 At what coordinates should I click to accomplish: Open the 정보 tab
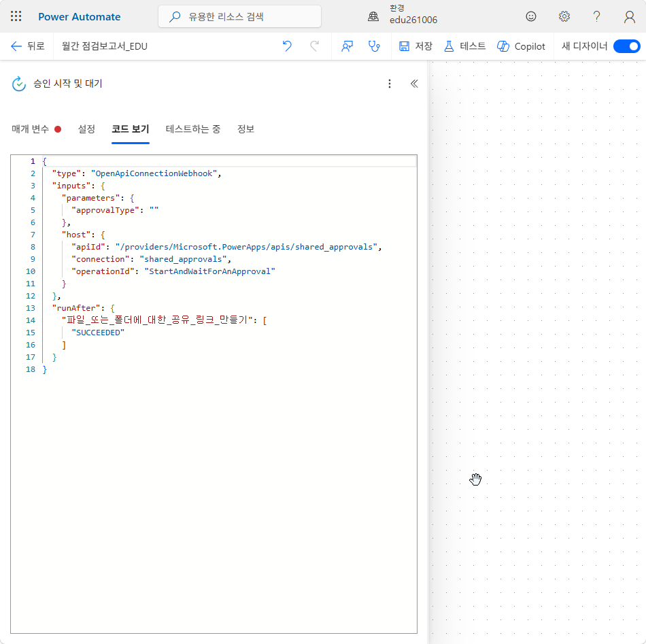point(245,129)
